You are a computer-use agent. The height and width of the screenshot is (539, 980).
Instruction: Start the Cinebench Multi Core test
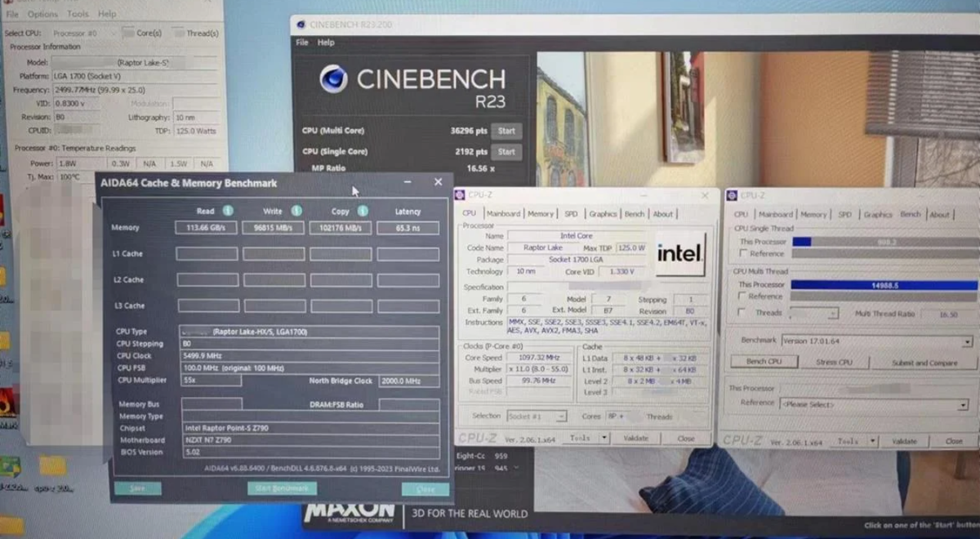506,131
